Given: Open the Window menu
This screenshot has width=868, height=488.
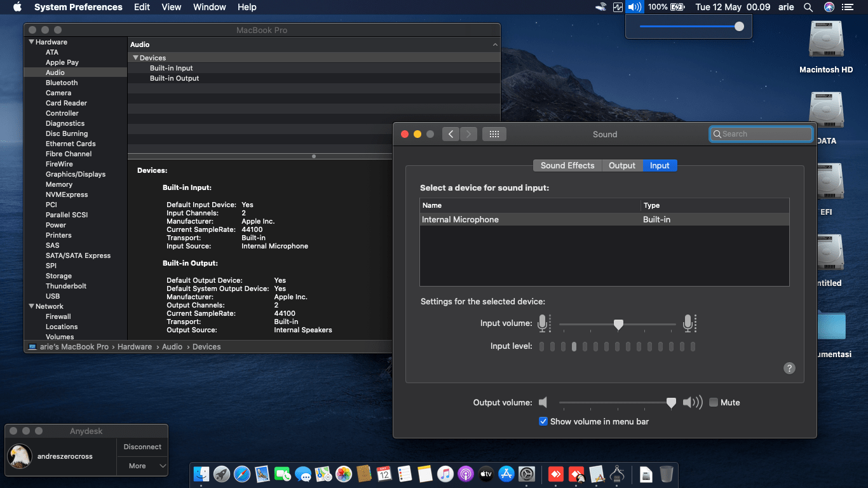Looking at the screenshot, I should [x=209, y=7].
